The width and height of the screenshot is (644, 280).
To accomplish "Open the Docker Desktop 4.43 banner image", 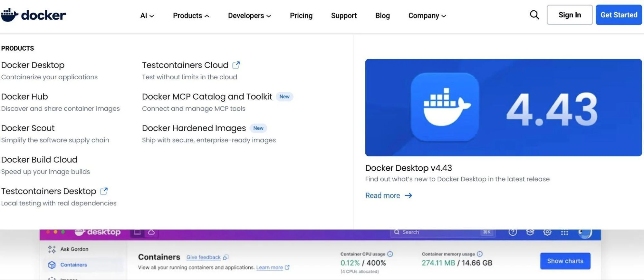I will pos(504,107).
